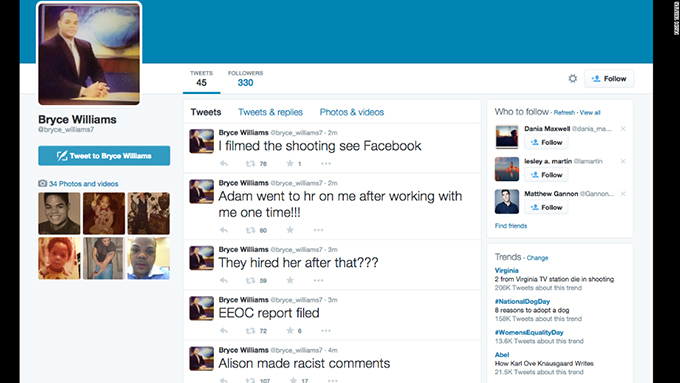The image size is (680, 383).
Task: Favorite the 'They hired her after that???' tweet
Action: pos(290,280)
